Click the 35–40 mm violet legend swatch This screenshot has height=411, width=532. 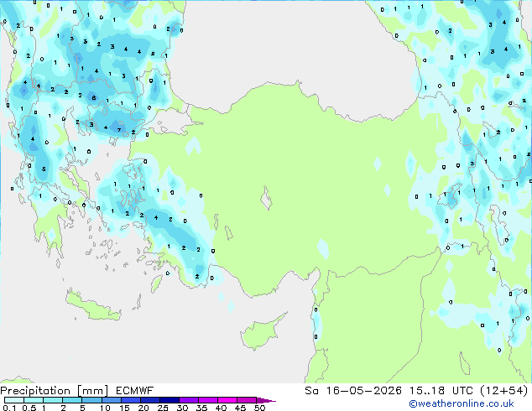207,400
